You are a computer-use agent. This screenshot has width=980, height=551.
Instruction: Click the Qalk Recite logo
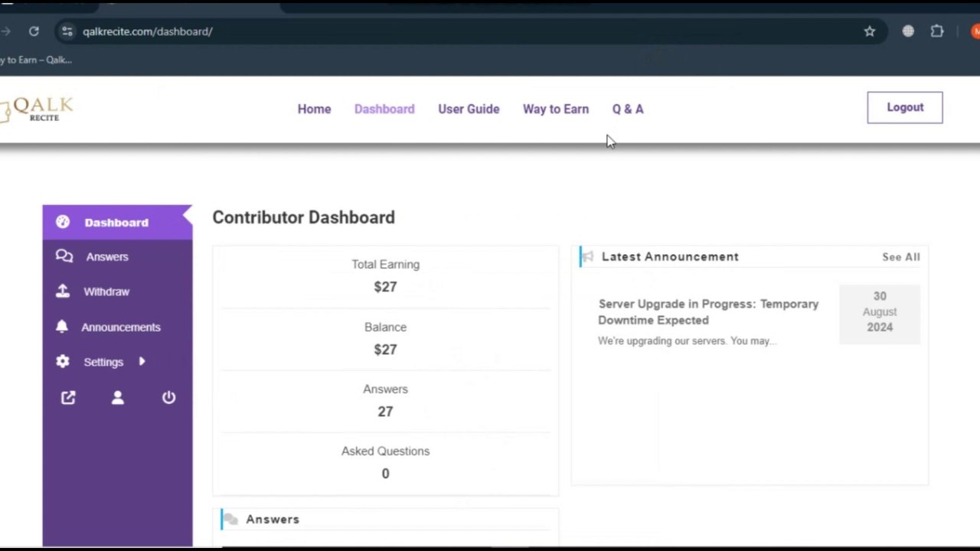click(x=37, y=109)
